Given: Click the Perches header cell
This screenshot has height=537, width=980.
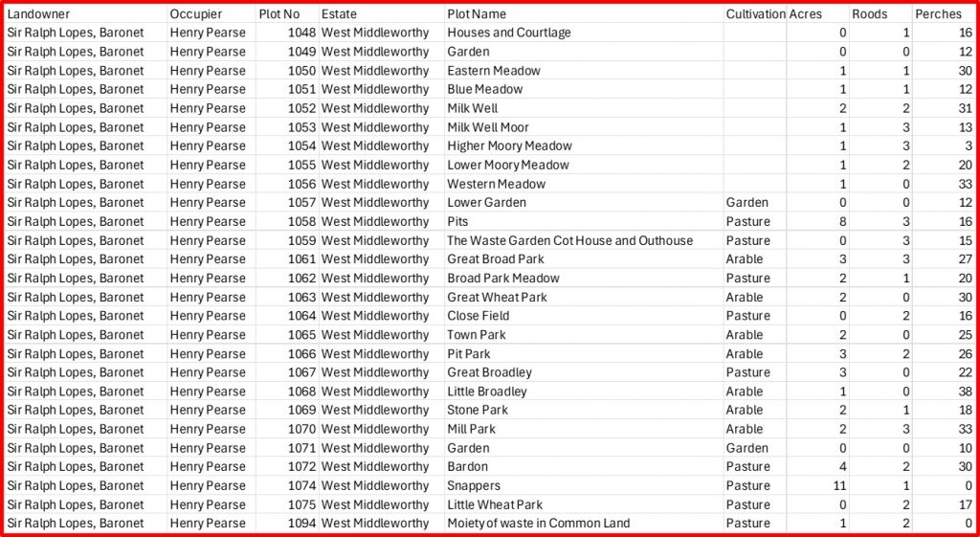Looking at the screenshot, I should [944, 13].
